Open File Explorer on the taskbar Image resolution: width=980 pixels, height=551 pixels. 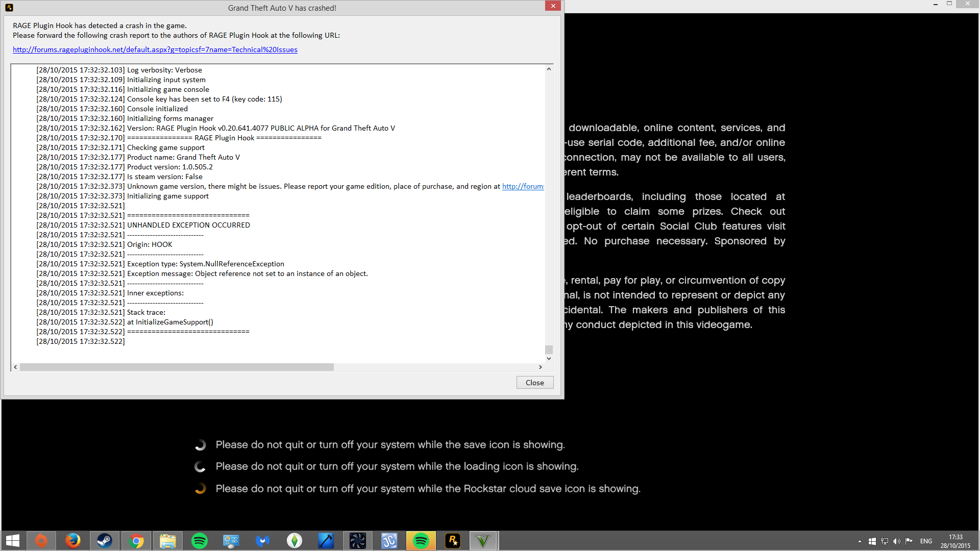click(168, 541)
